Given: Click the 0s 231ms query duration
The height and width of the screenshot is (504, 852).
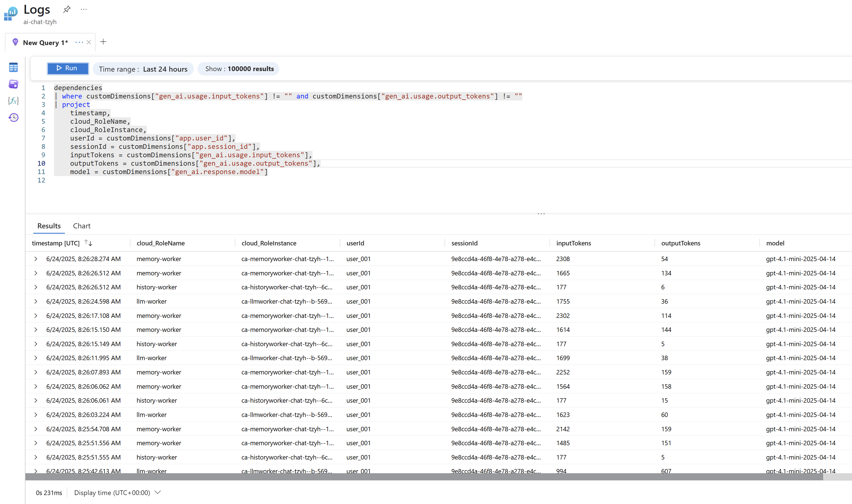Looking at the screenshot, I should coord(49,493).
